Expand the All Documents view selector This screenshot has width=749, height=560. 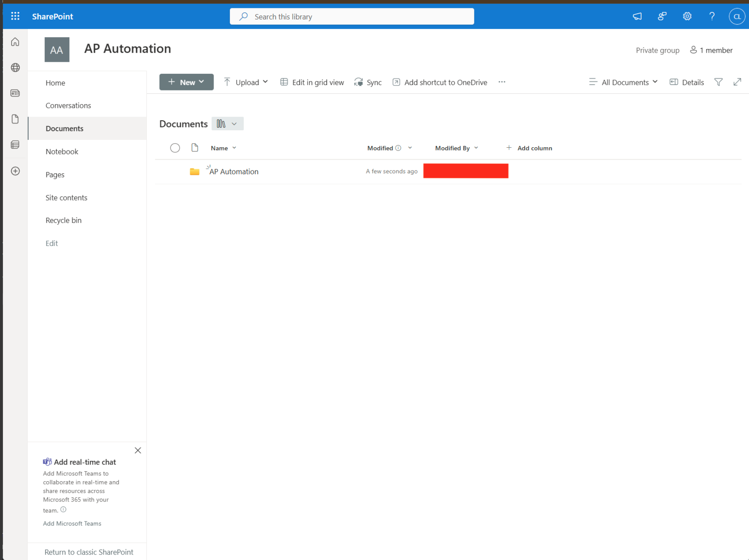tap(623, 82)
